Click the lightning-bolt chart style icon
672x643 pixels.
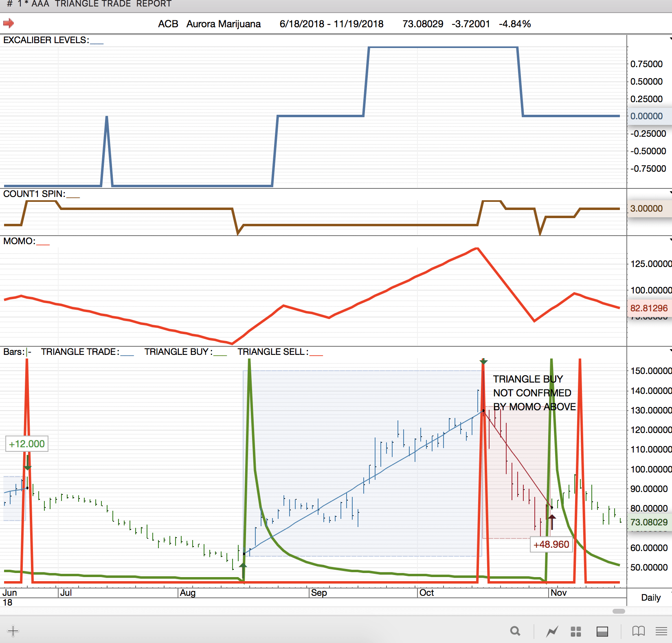[x=552, y=631]
